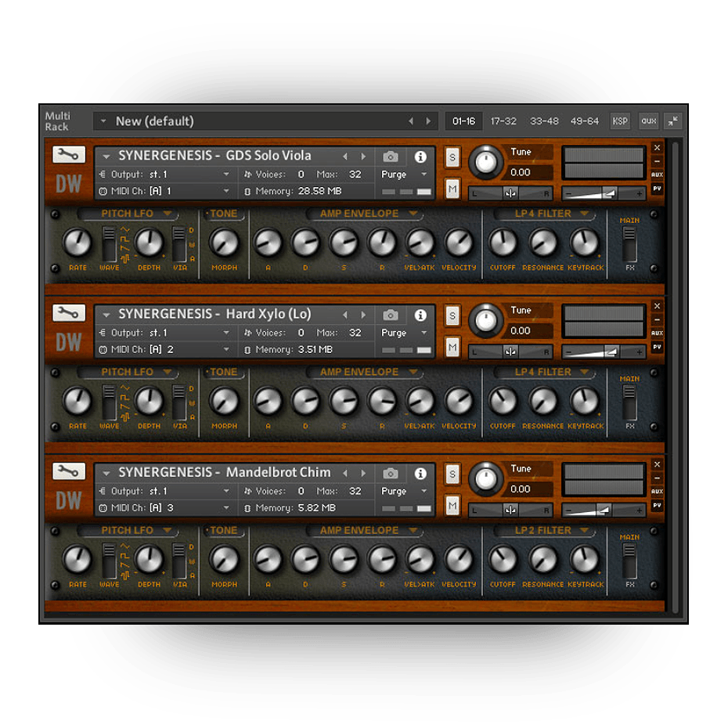Image resolution: width=728 pixels, height=728 pixels.
Task: Minimize Hard Xylo (Lo) with its minus button
Action: tap(657, 319)
